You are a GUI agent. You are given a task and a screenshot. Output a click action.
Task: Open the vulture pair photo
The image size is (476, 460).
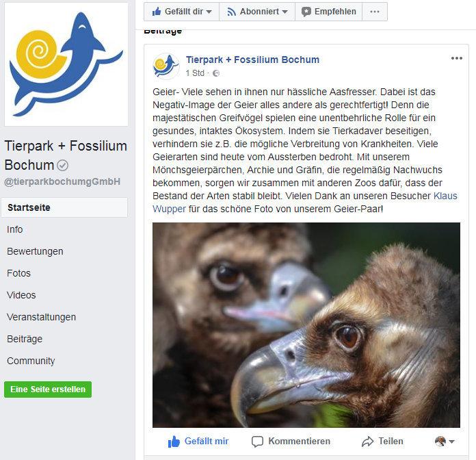[306, 324]
